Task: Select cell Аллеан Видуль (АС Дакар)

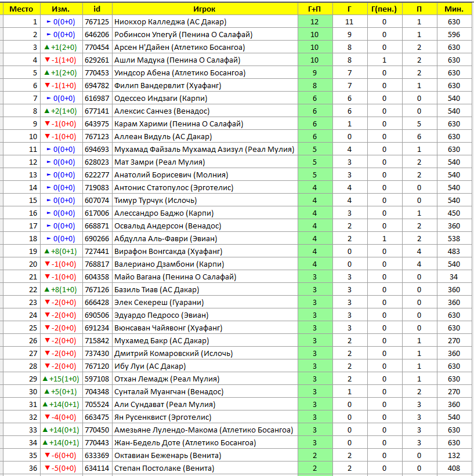Action: tap(205, 137)
